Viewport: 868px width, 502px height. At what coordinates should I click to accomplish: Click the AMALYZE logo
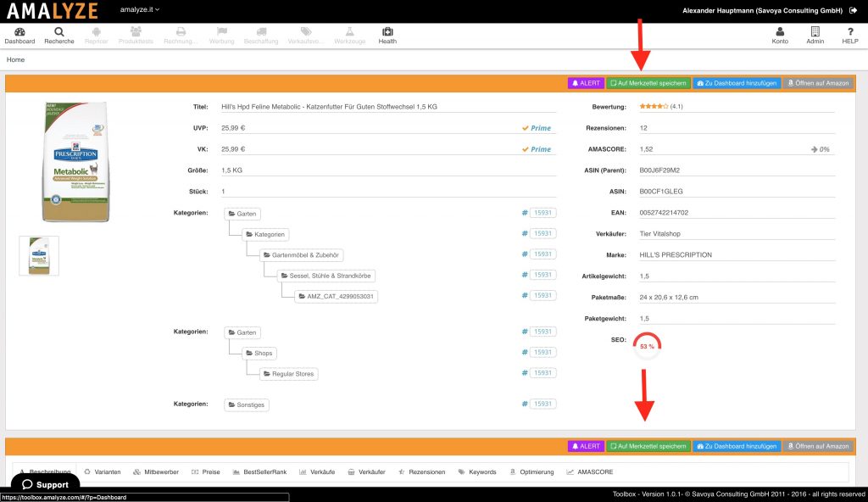(x=52, y=10)
